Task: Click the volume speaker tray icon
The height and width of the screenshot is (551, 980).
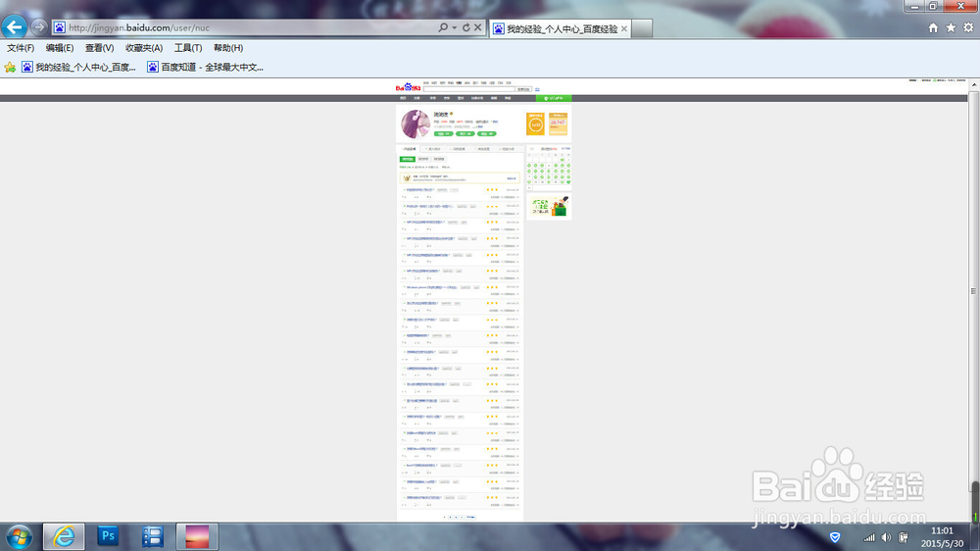Action: click(886, 537)
